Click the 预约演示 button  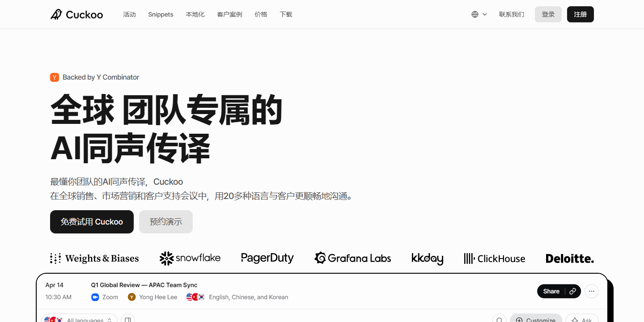[166, 222]
